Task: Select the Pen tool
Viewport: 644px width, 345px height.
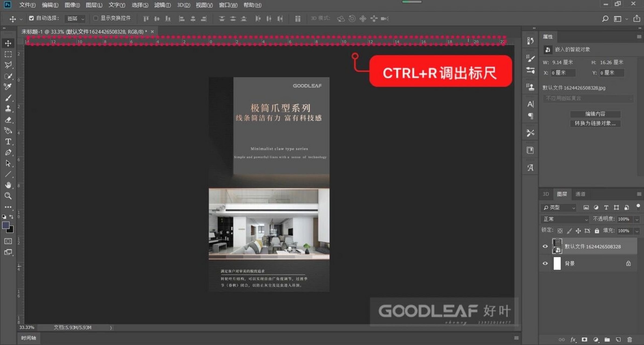Action: click(8, 153)
